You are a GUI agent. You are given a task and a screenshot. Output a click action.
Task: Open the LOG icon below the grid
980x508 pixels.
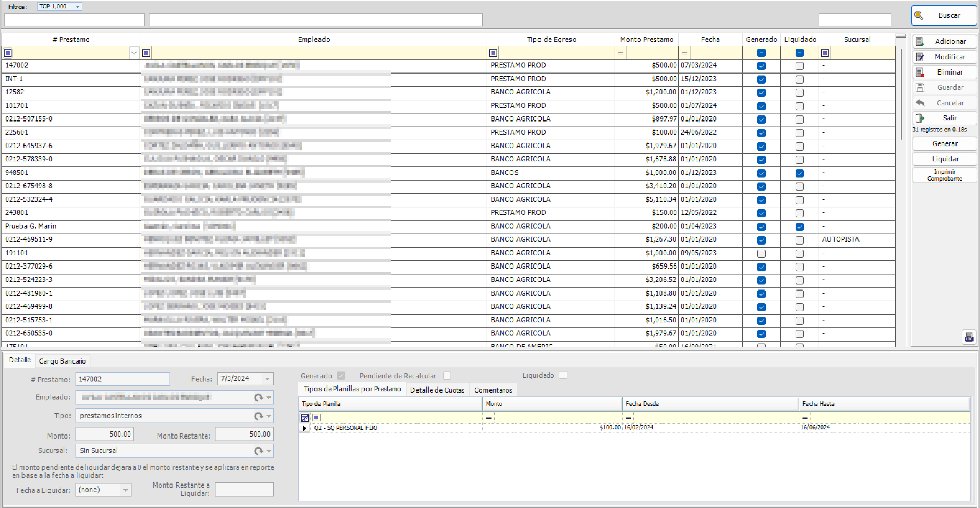point(969,337)
